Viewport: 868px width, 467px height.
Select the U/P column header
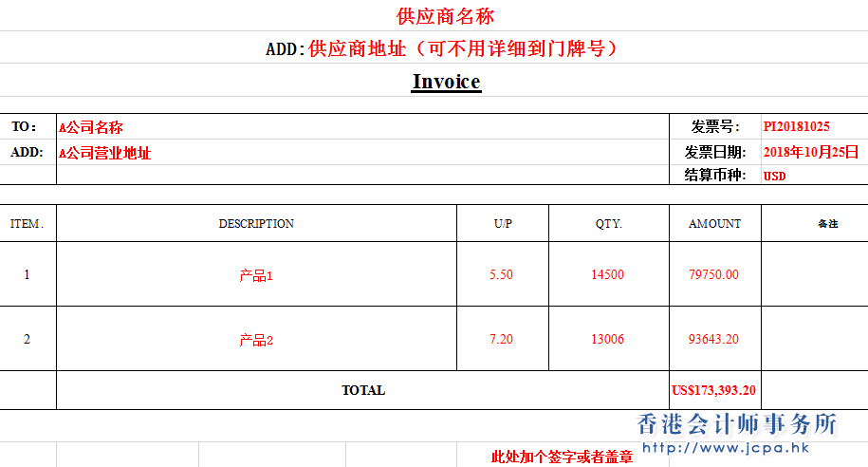(503, 224)
